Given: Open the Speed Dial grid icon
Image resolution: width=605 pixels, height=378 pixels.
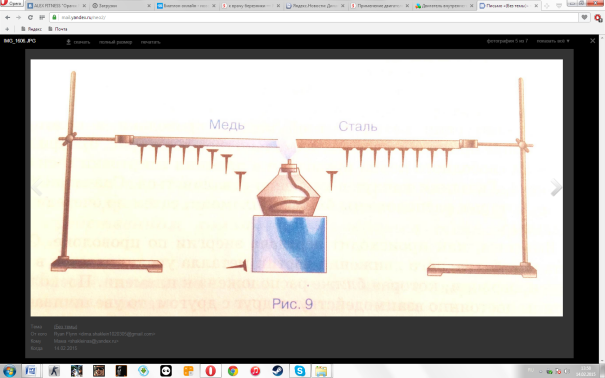Looking at the screenshot, I should (42, 17).
